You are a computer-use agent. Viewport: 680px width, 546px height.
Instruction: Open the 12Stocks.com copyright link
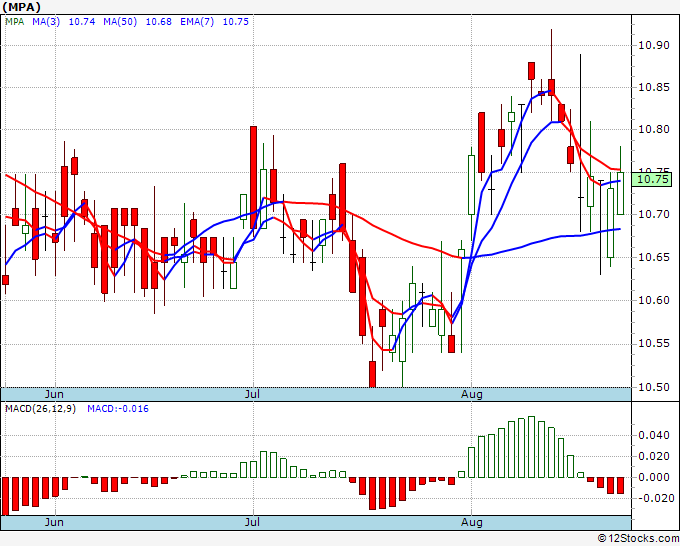pos(638,539)
